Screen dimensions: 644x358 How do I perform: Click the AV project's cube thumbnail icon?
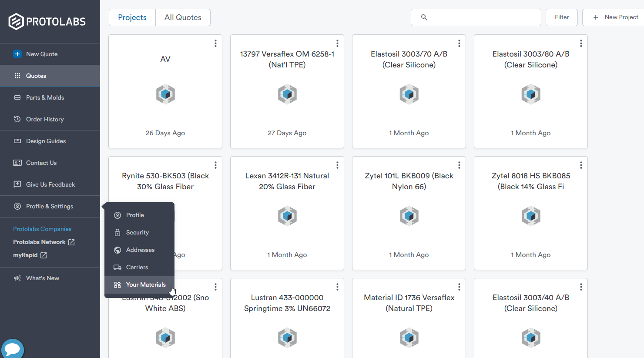click(x=165, y=94)
